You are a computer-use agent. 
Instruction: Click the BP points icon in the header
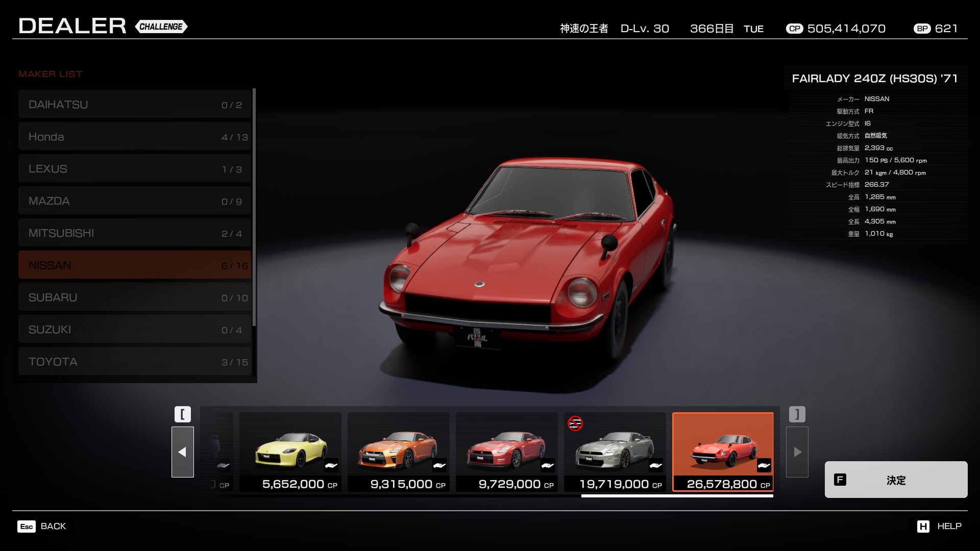coord(922,29)
